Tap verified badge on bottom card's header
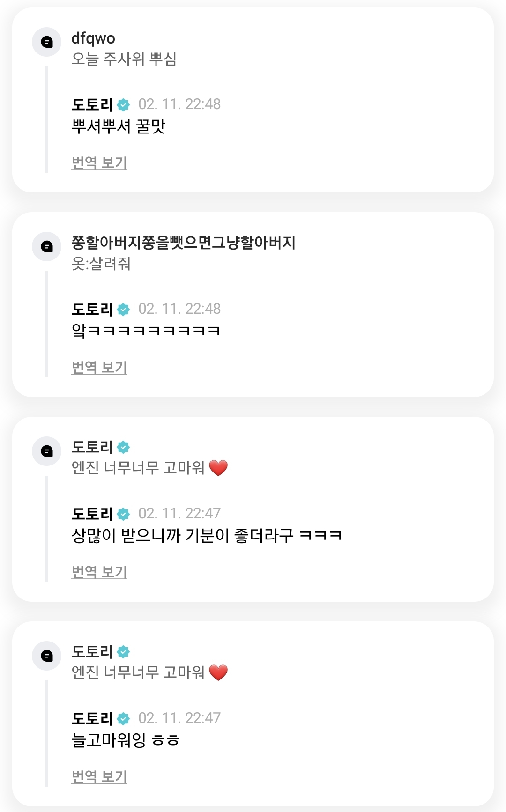 coord(123,652)
